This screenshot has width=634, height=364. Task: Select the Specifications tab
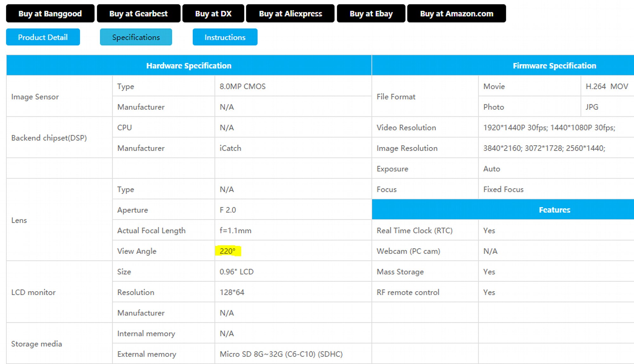tap(136, 37)
